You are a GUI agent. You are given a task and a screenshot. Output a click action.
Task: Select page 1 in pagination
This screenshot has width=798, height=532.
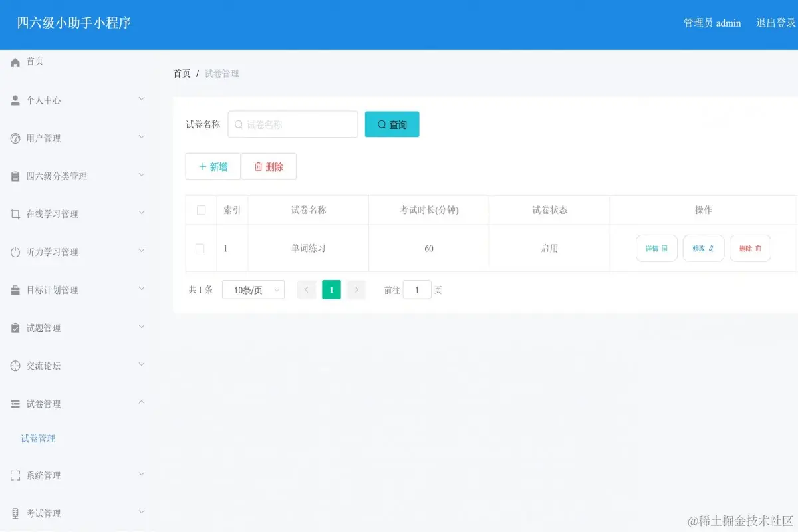tap(332, 290)
